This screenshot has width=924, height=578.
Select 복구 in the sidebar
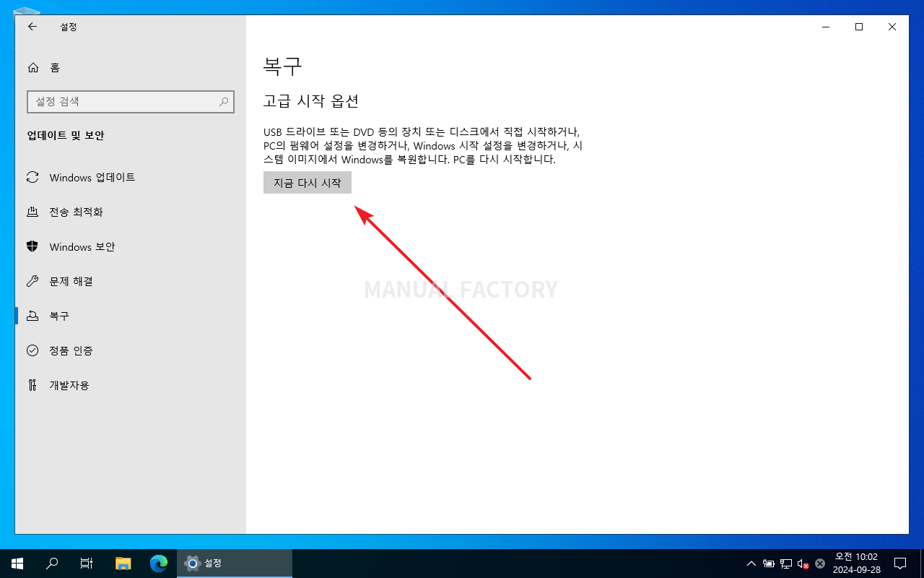tap(130, 316)
